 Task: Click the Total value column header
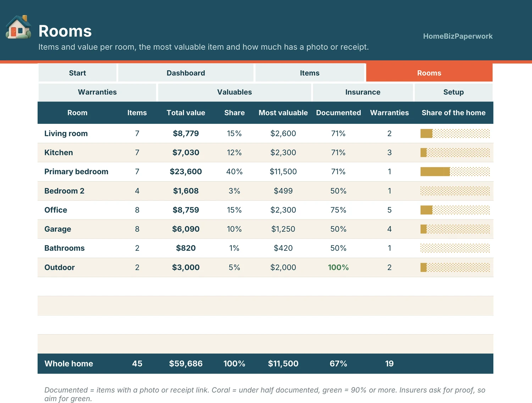coord(186,113)
